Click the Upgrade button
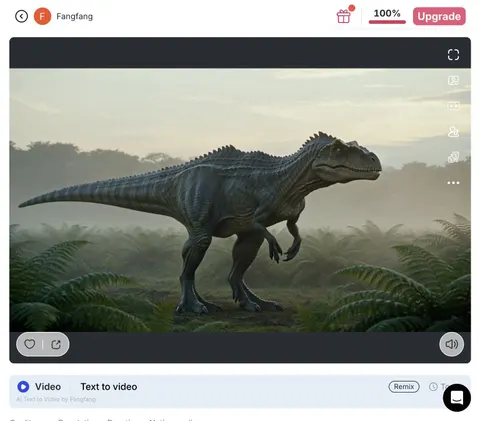 (x=439, y=16)
